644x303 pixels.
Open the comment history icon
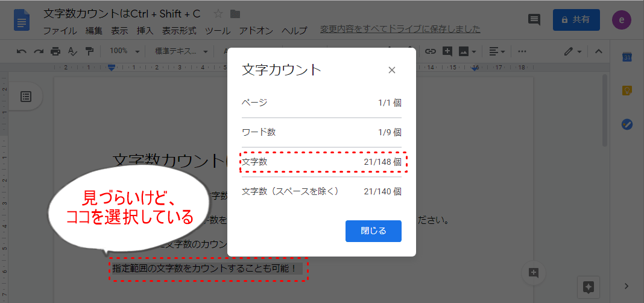point(534,20)
